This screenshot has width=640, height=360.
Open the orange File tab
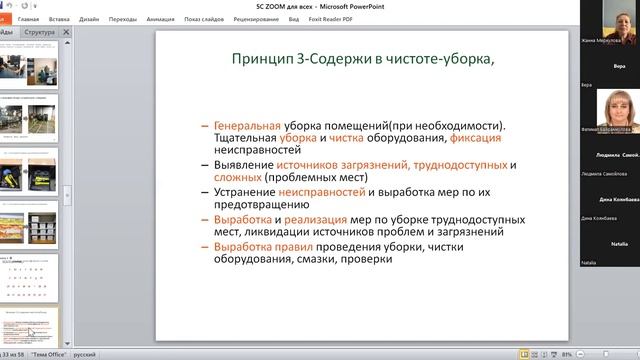point(5,19)
